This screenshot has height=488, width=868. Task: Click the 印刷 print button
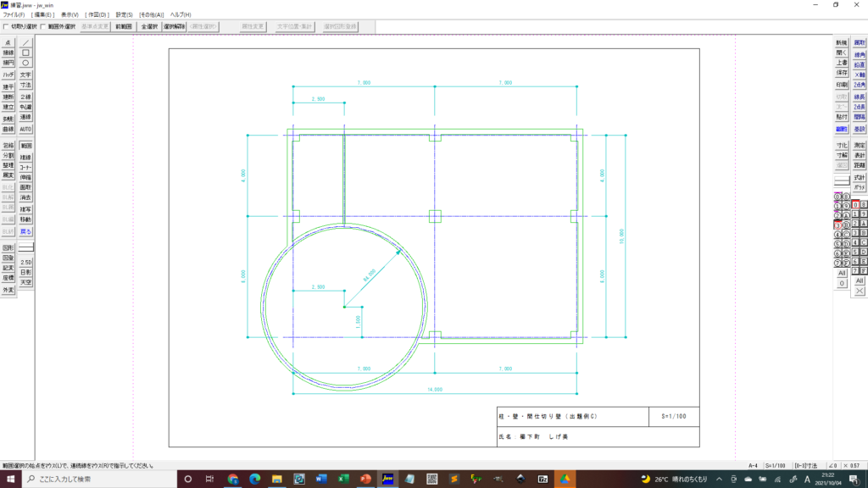coord(841,85)
